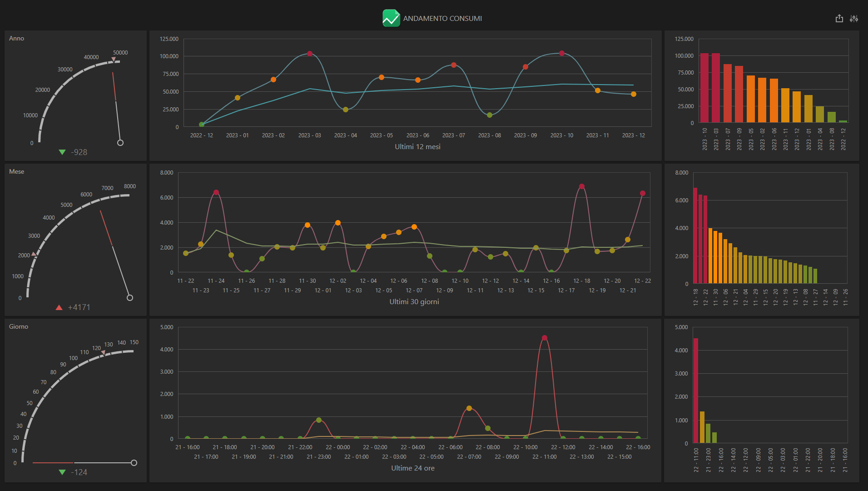Click the Mese gauge needle end circle

(130, 298)
